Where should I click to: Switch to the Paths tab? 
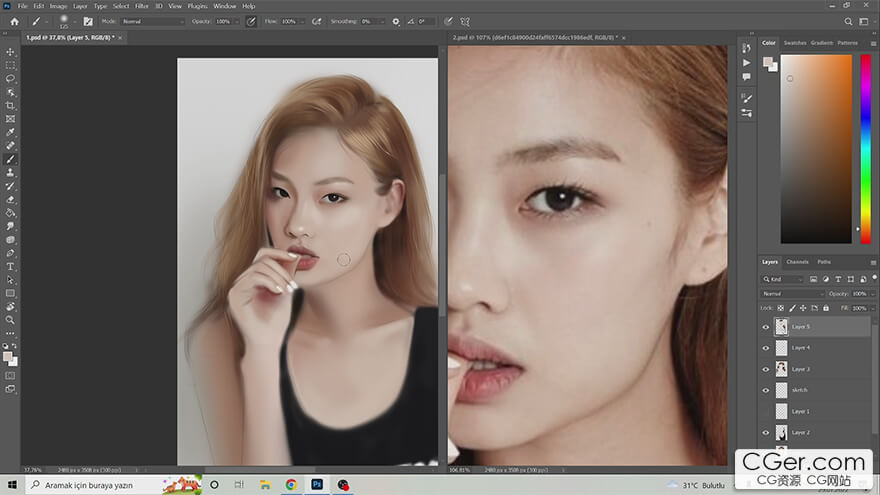click(x=824, y=262)
